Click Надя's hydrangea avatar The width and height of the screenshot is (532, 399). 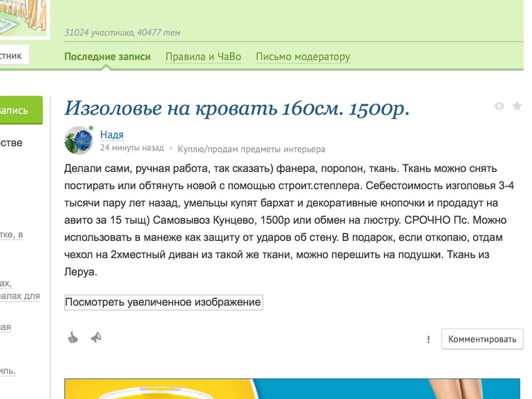[79, 140]
